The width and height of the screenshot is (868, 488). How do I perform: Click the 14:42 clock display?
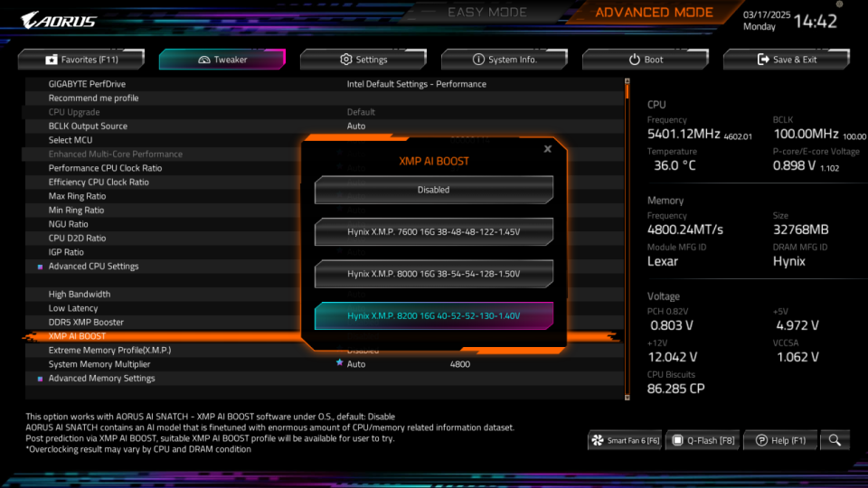816,21
